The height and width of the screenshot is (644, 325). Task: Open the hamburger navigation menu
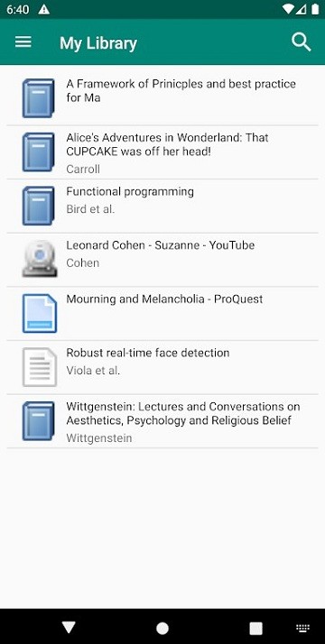(23, 41)
